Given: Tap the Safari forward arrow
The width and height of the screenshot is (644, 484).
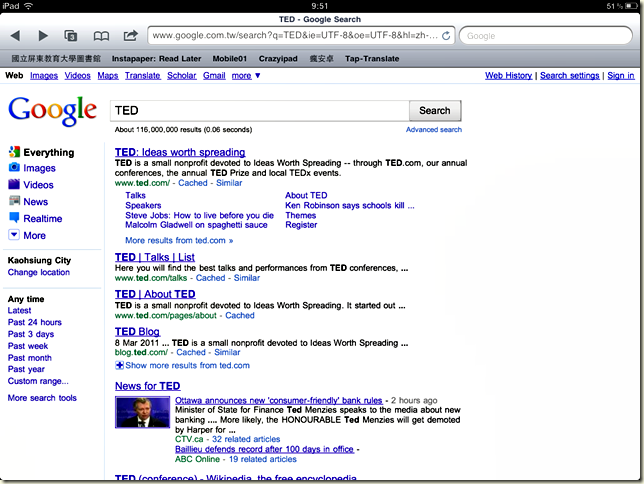Looking at the screenshot, I should tap(43, 36).
